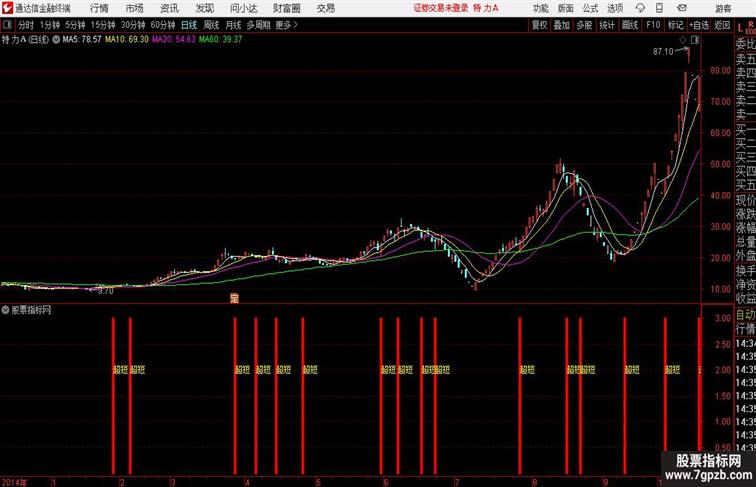Open the 发现 menu

[x=204, y=8]
